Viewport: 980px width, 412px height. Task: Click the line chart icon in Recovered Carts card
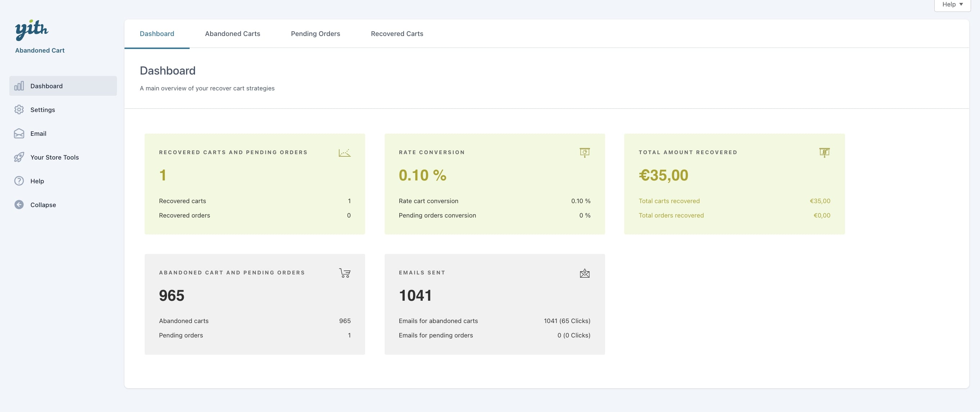point(344,153)
